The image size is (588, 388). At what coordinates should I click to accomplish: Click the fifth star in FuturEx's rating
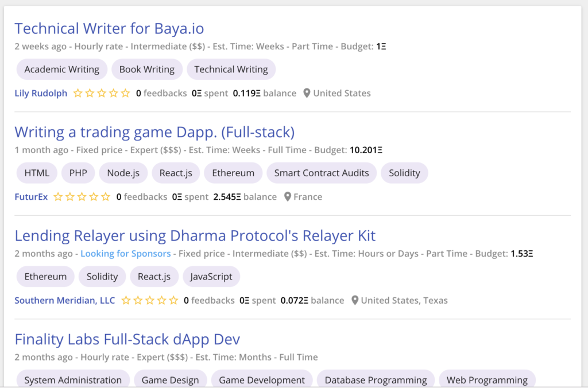[106, 197]
